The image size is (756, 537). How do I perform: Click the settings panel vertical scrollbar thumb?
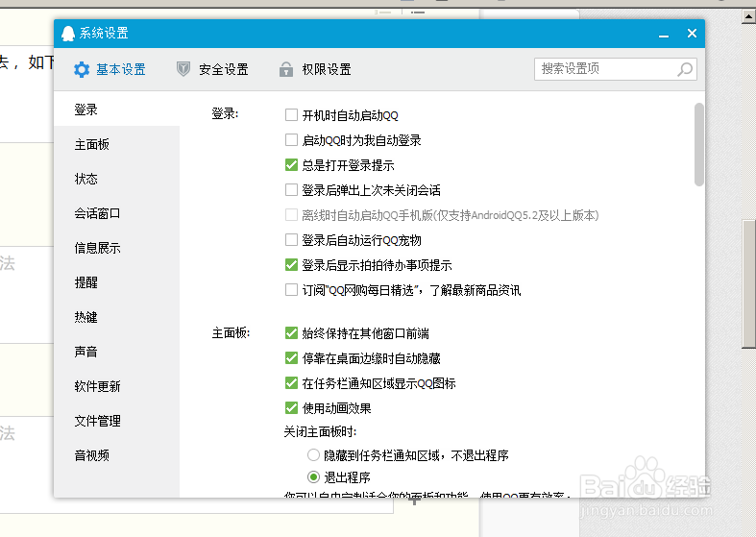(699, 144)
